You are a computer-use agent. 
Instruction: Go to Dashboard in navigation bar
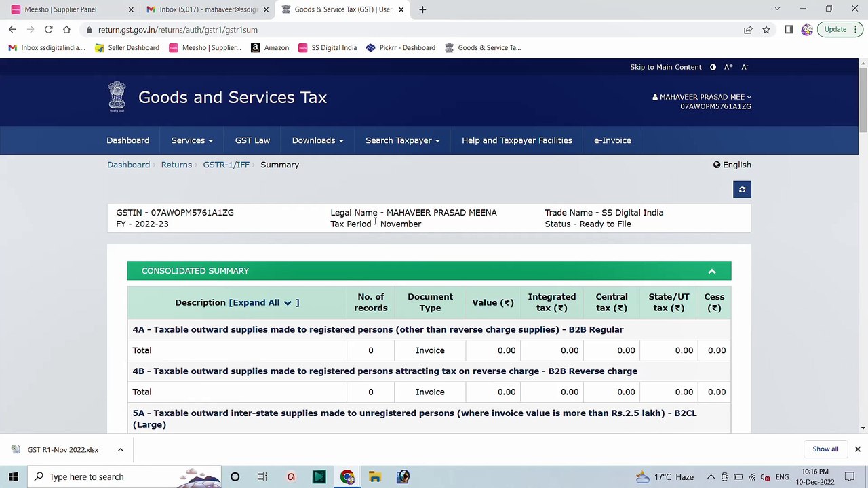(128, 140)
